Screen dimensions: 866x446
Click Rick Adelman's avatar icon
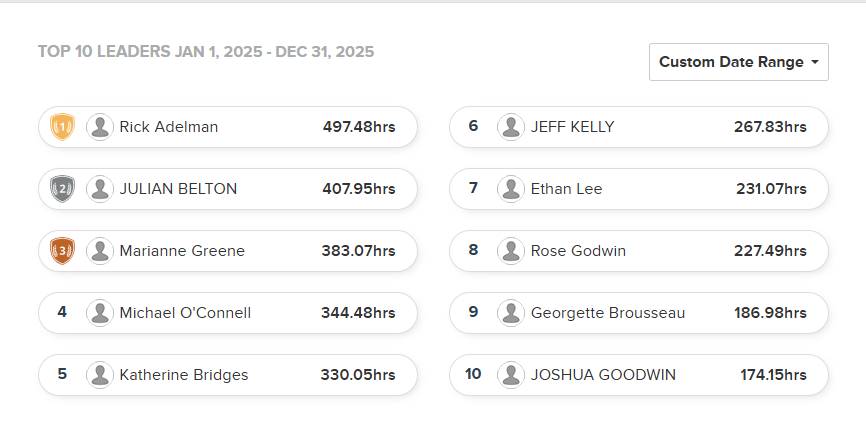(100, 127)
